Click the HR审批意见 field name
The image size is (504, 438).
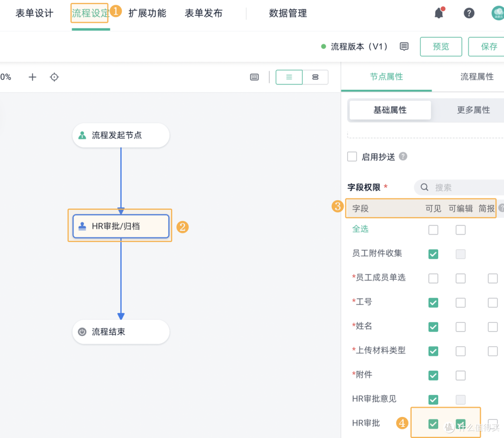tap(374, 399)
